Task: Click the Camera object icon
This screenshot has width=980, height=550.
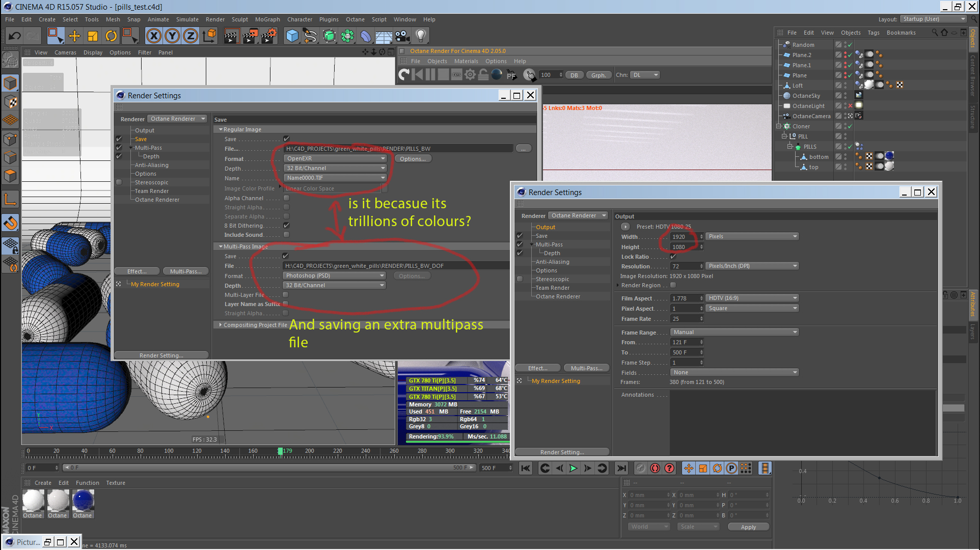Action: click(402, 36)
